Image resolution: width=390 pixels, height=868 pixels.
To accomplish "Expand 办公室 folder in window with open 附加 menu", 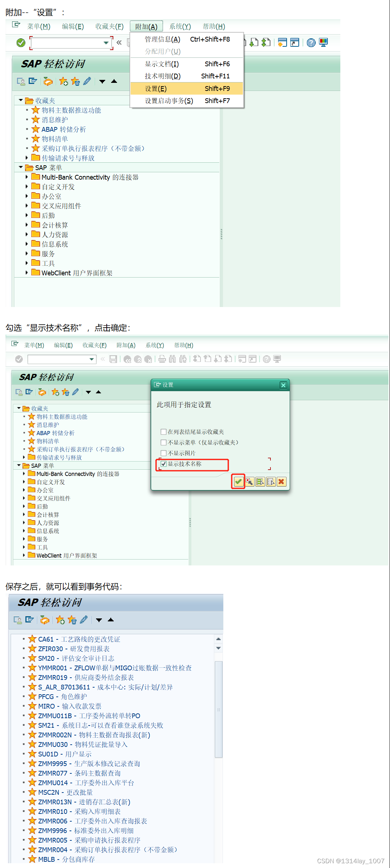I will click(x=26, y=196).
